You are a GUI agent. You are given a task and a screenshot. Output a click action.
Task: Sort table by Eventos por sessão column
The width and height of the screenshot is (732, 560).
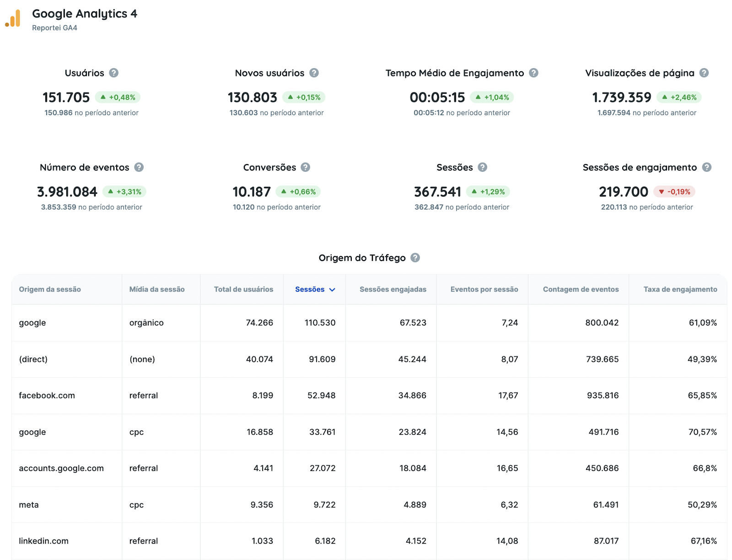pyautogui.click(x=484, y=289)
